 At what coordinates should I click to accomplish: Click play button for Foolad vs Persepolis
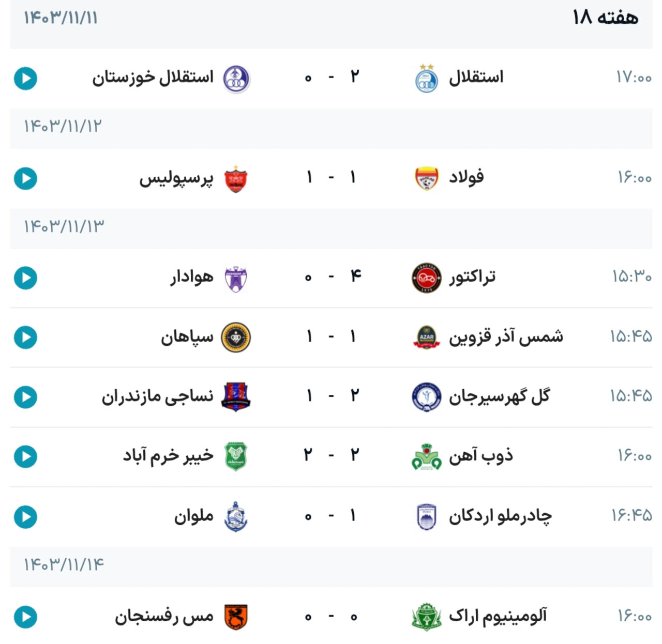click(25, 179)
